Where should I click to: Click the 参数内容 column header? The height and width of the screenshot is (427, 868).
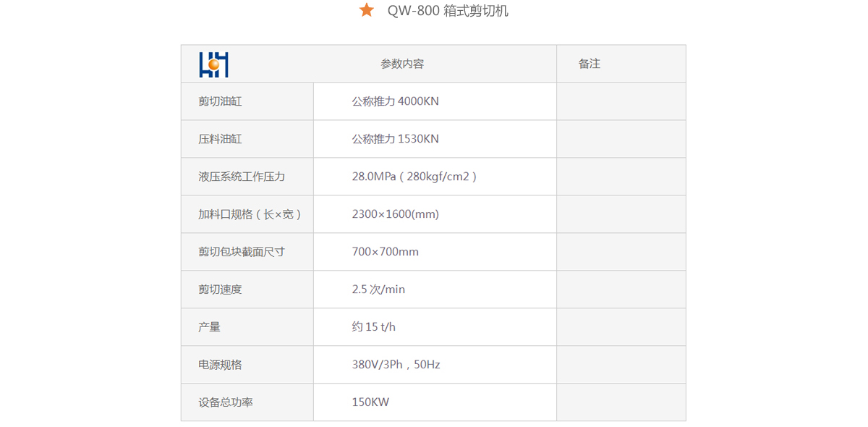pos(402,64)
